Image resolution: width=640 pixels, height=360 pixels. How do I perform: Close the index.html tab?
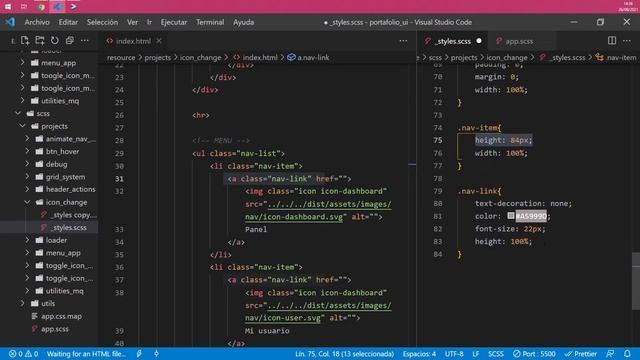click(159, 41)
